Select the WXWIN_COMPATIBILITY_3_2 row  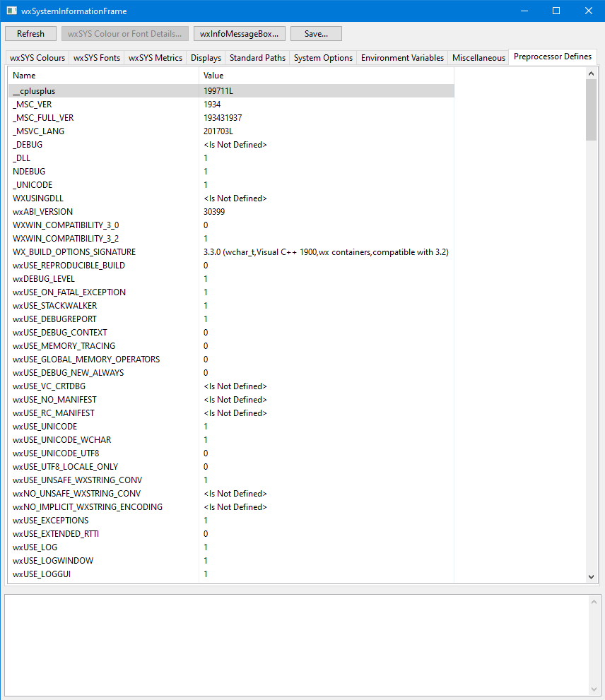coord(231,238)
